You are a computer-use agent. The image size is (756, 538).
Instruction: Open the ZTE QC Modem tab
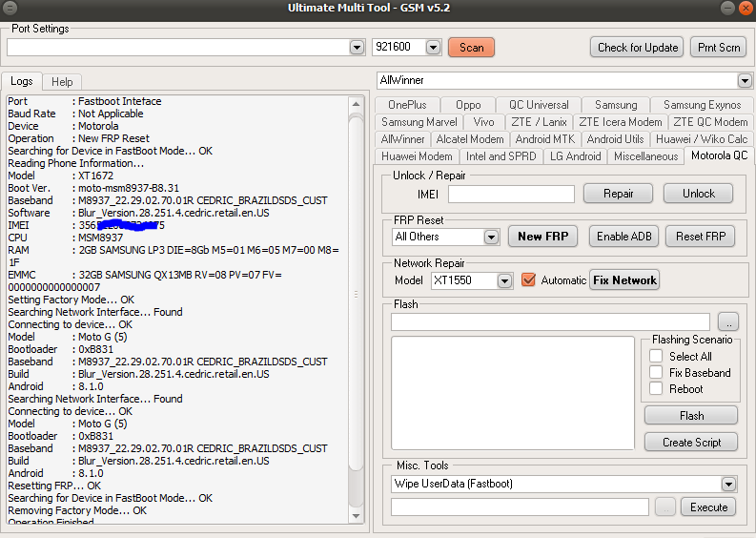tap(710, 122)
